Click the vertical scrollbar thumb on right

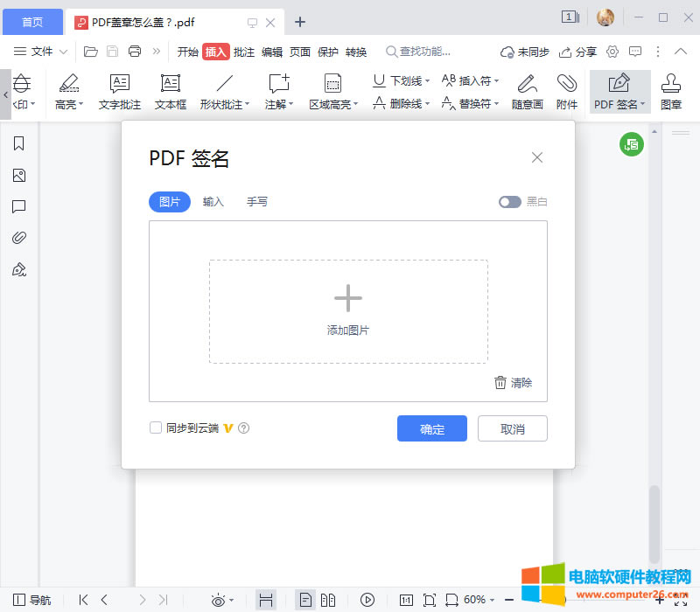(654, 522)
